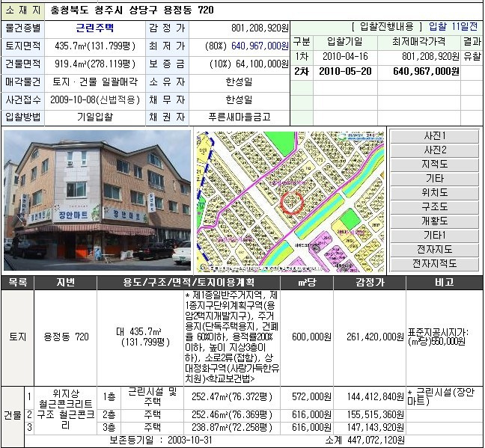Open the 전자지도 electronic map

tap(434, 250)
